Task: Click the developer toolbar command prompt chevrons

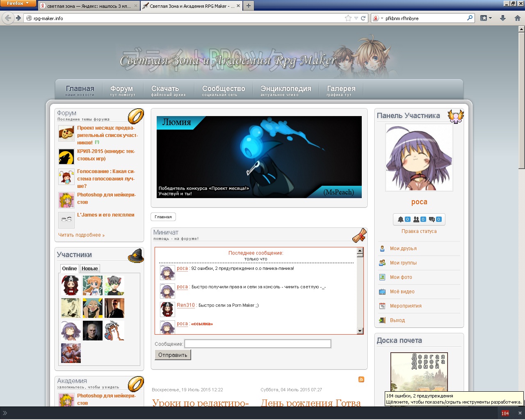Action: click(5, 413)
